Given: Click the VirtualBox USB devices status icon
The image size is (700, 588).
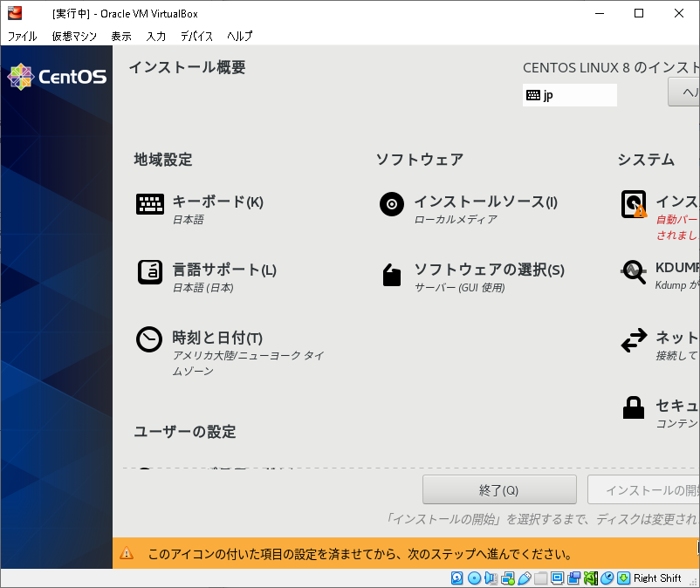Looking at the screenshot, I should (x=524, y=578).
